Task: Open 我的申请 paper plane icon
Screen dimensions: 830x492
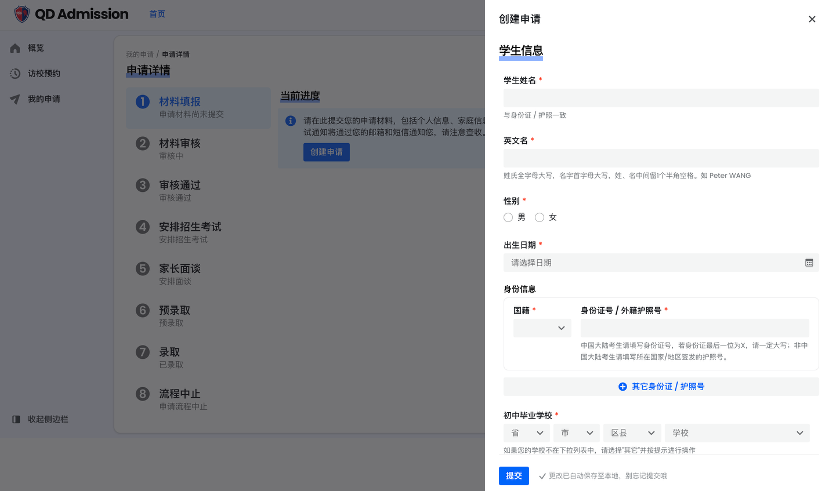Action: tap(15, 99)
